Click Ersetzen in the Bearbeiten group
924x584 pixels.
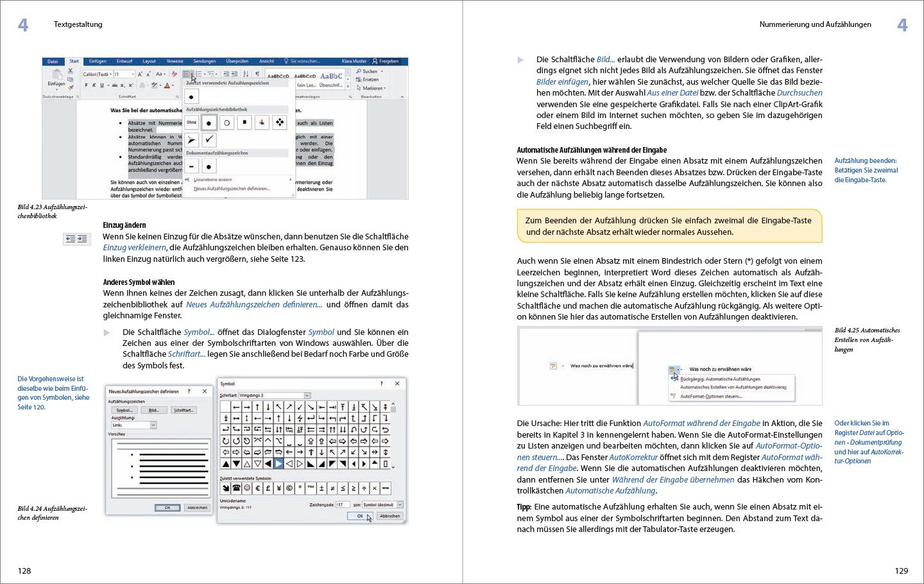click(x=368, y=80)
